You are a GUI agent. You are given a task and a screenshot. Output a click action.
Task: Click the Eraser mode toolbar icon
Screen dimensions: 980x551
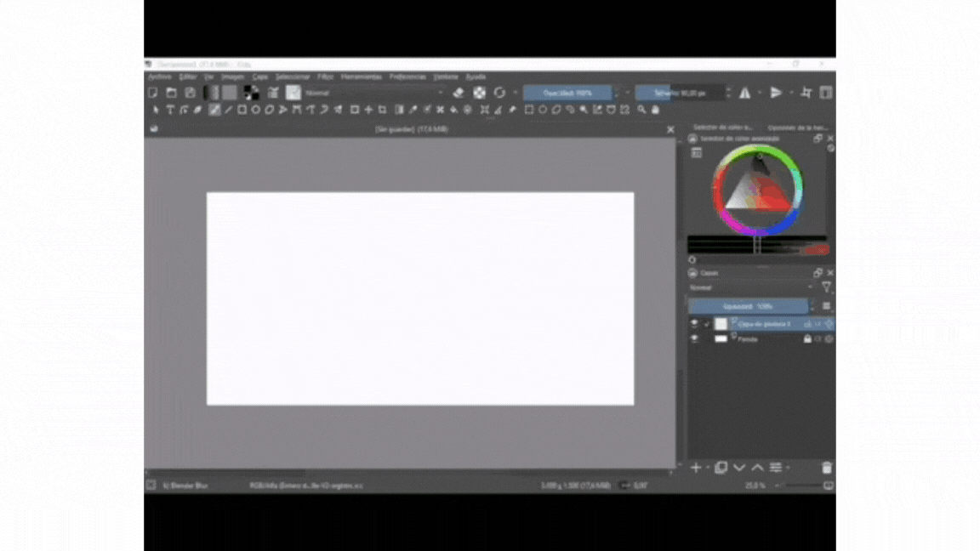coord(458,94)
